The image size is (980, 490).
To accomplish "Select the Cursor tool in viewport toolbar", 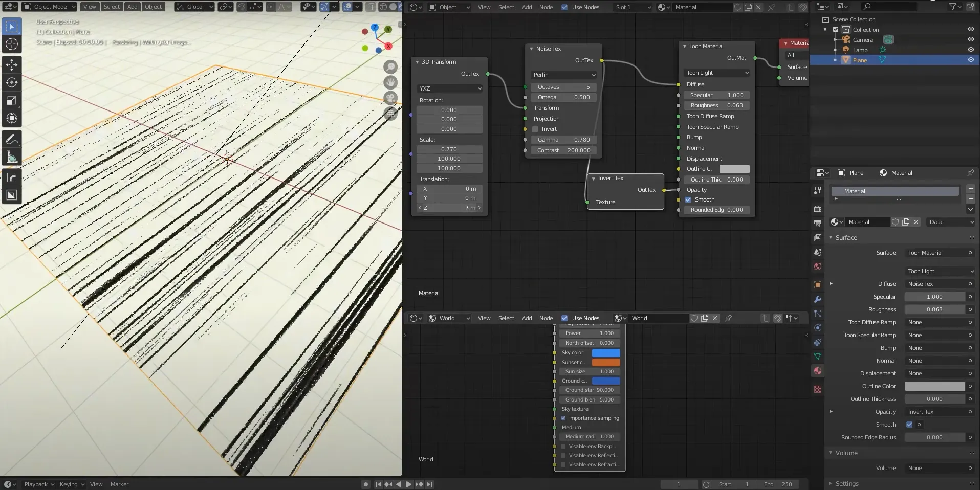I will pos(11,44).
